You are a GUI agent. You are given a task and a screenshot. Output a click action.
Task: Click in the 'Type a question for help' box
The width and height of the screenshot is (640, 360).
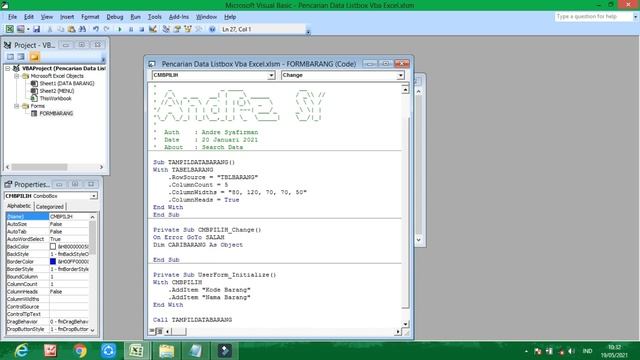pyautogui.click(x=593, y=17)
